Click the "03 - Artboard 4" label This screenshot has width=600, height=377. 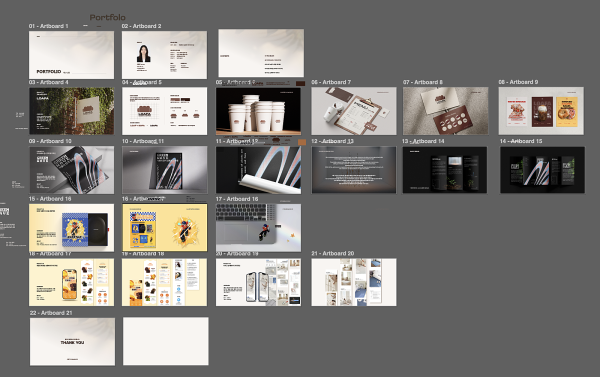[49, 82]
